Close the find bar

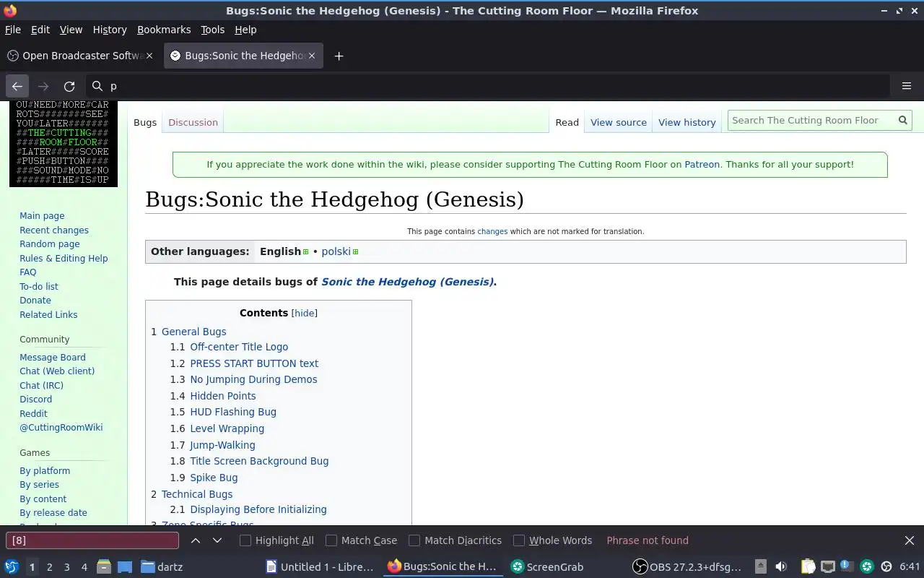(x=910, y=540)
